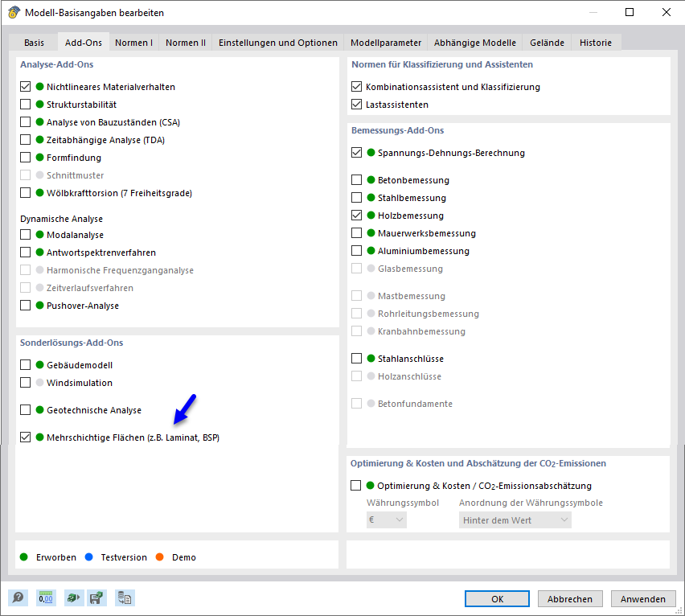This screenshot has height=616, width=685.
Task: Open the help for this dialog
Action: (x=18, y=598)
